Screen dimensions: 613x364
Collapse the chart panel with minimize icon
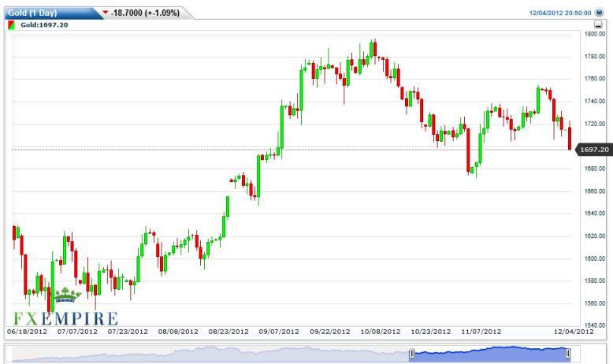(x=599, y=24)
